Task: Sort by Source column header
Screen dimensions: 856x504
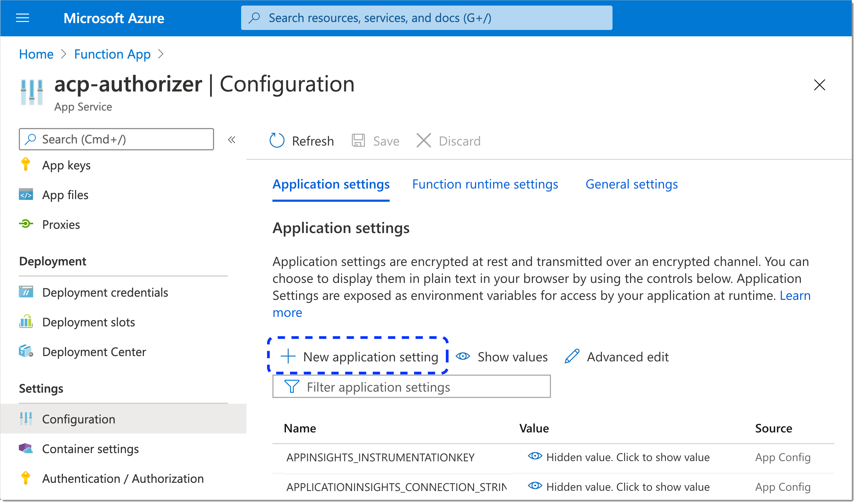Action: pos(774,429)
